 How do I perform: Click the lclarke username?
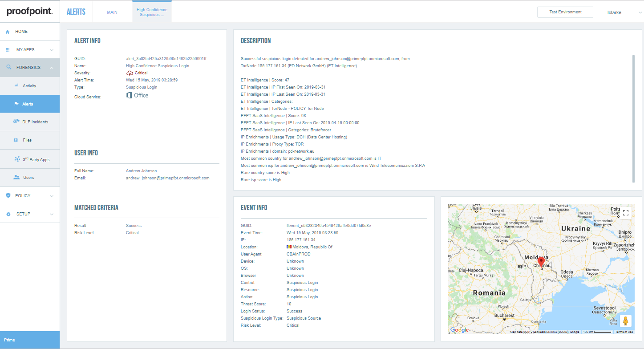coord(614,12)
